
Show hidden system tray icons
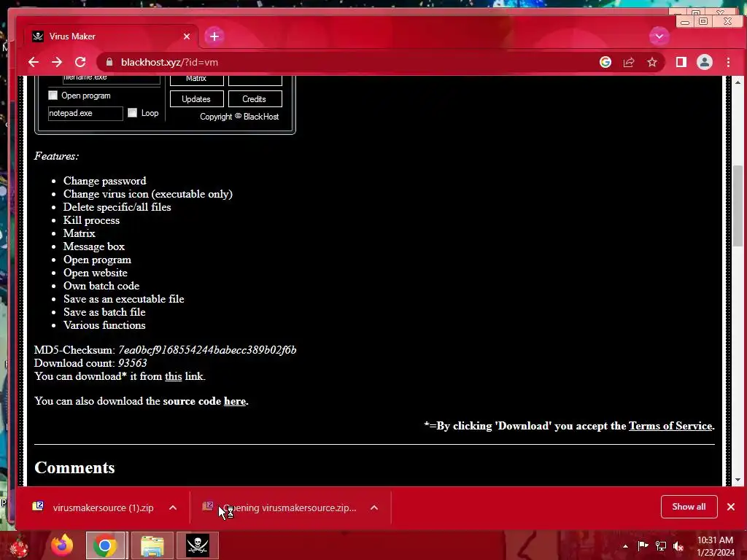(x=625, y=546)
